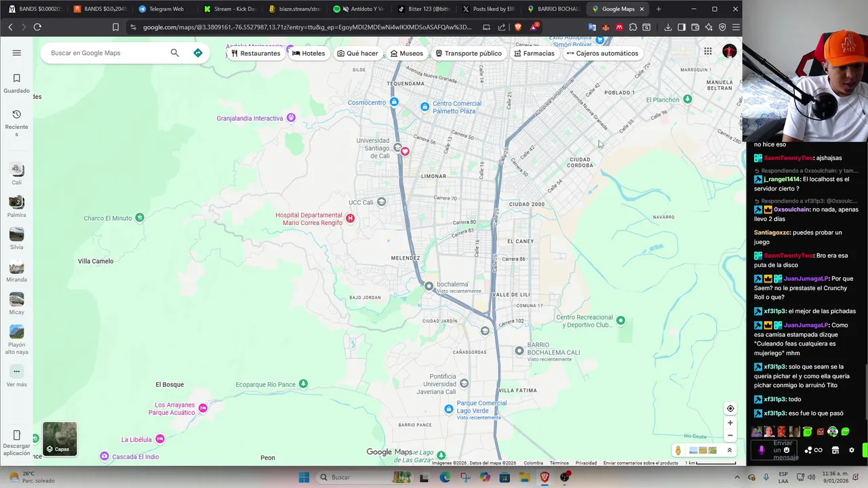Select Parque Comercial Lago Verde marker

(x=448, y=409)
